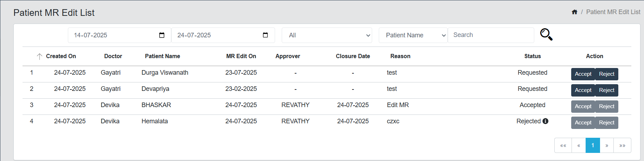The height and width of the screenshot is (161, 644).
Task: Expand the All status filter dropdown
Action: click(x=327, y=35)
